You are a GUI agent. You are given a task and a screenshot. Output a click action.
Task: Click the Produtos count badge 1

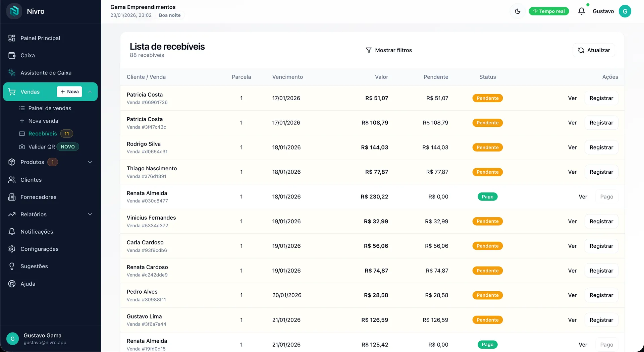click(x=53, y=162)
